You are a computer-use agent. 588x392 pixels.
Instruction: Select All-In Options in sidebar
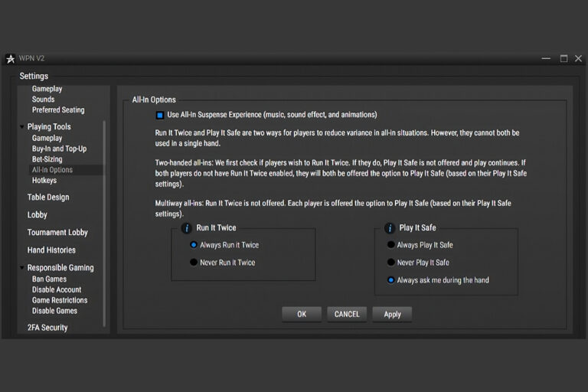pos(52,169)
